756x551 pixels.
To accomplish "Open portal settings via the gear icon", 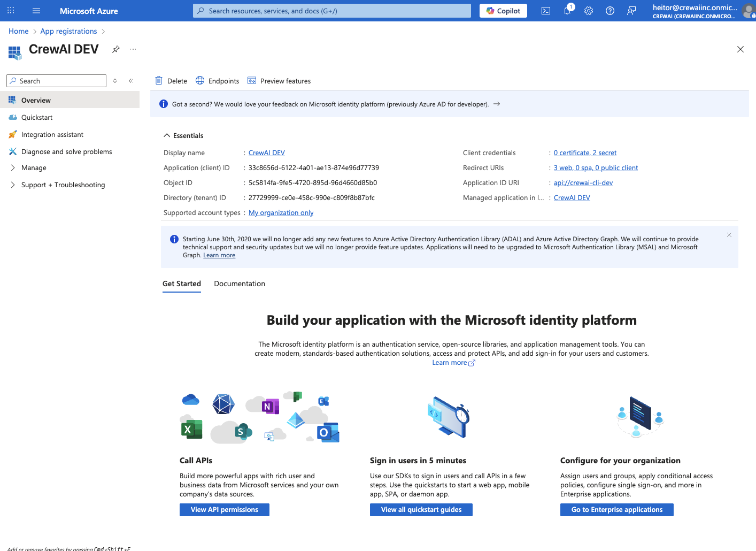I will [x=588, y=11].
